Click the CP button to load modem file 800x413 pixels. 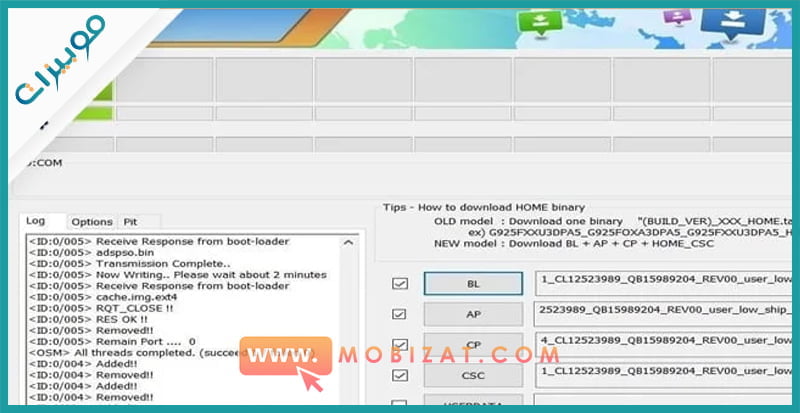(474, 345)
